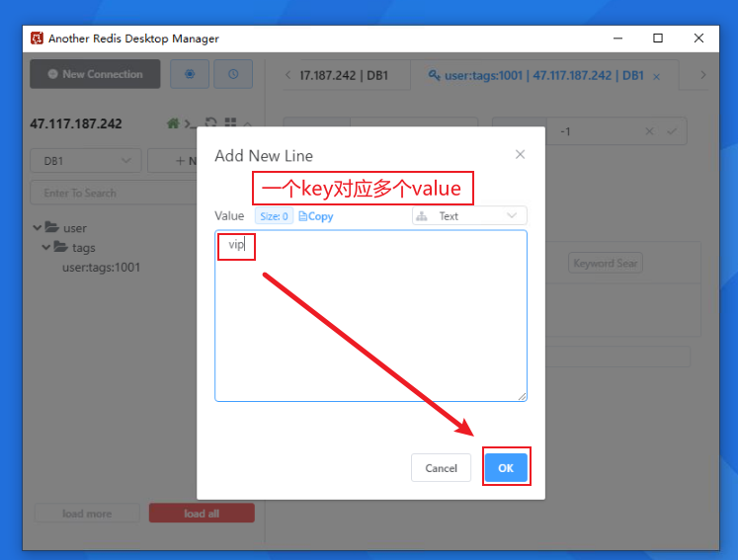Open the Text format dropdown

pos(469,216)
